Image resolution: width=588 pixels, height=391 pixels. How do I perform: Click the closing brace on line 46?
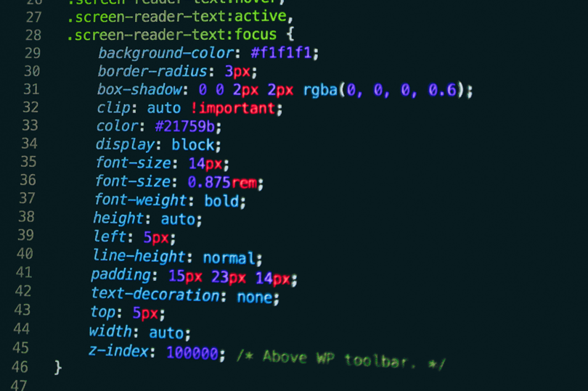click(58, 367)
